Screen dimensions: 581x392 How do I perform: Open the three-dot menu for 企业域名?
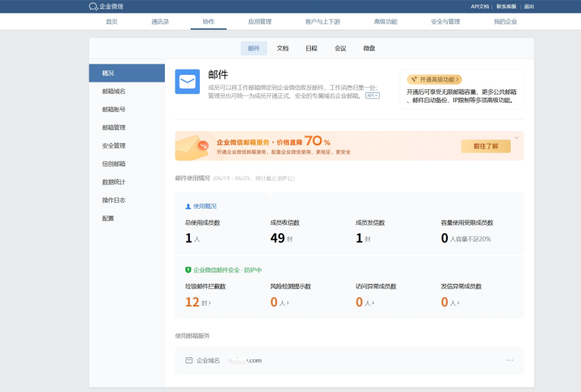(510, 360)
